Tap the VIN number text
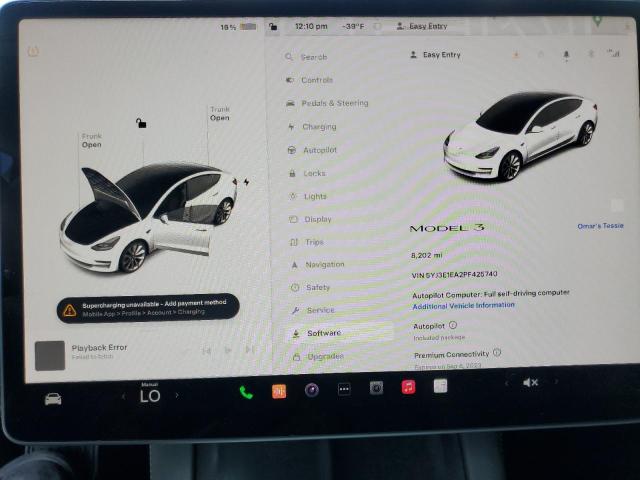 (x=454, y=275)
